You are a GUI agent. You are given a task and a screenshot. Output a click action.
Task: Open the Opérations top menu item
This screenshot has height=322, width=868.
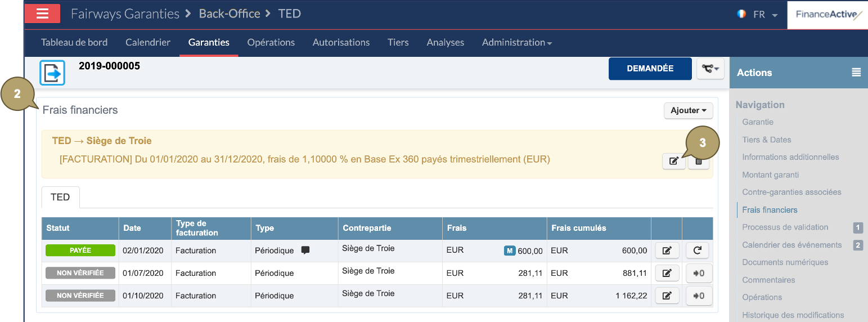pyautogui.click(x=271, y=42)
